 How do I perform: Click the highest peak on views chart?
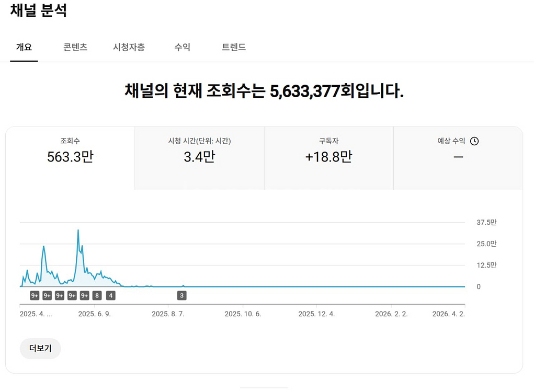pos(78,230)
